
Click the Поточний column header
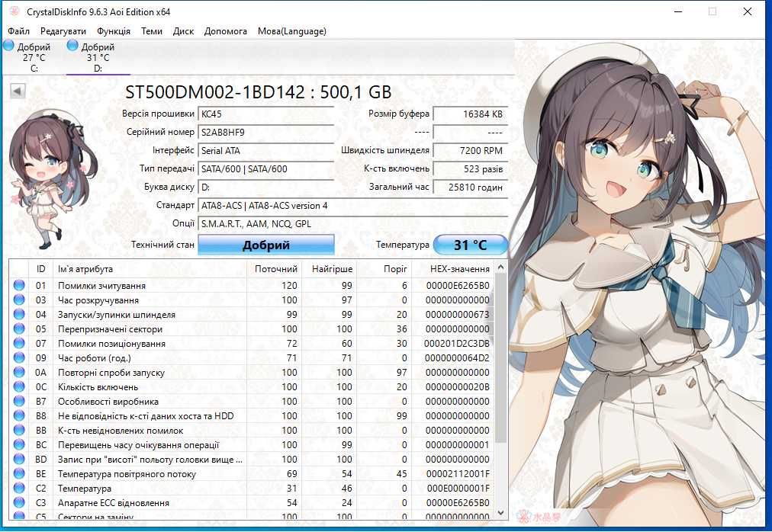pyautogui.click(x=274, y=269)
